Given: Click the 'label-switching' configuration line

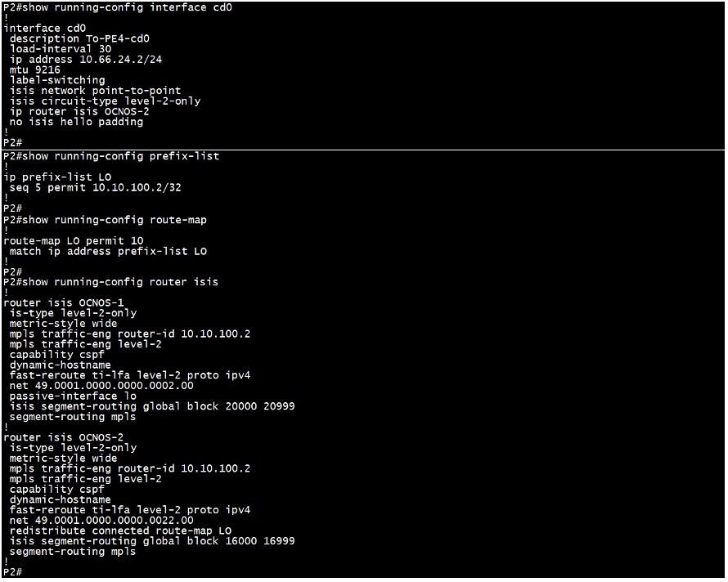Looking at the screenshot, I should (x=57, y=80).
